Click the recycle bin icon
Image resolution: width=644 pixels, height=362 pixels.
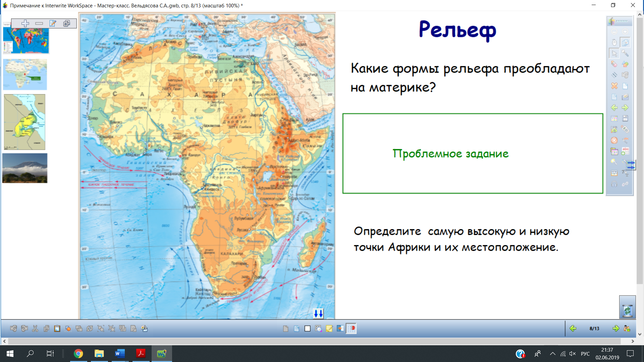(x=627, y=310)
